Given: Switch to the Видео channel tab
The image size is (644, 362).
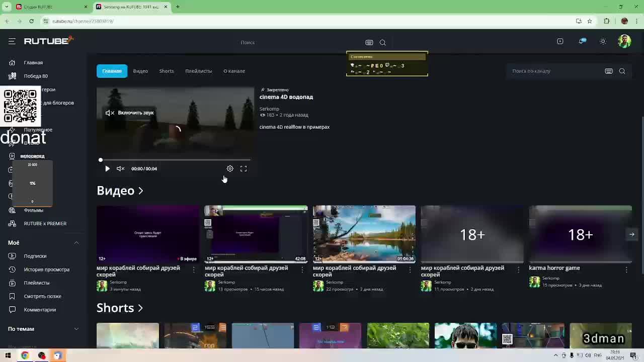Looking at the screenshot, I should tap(140, 71).
